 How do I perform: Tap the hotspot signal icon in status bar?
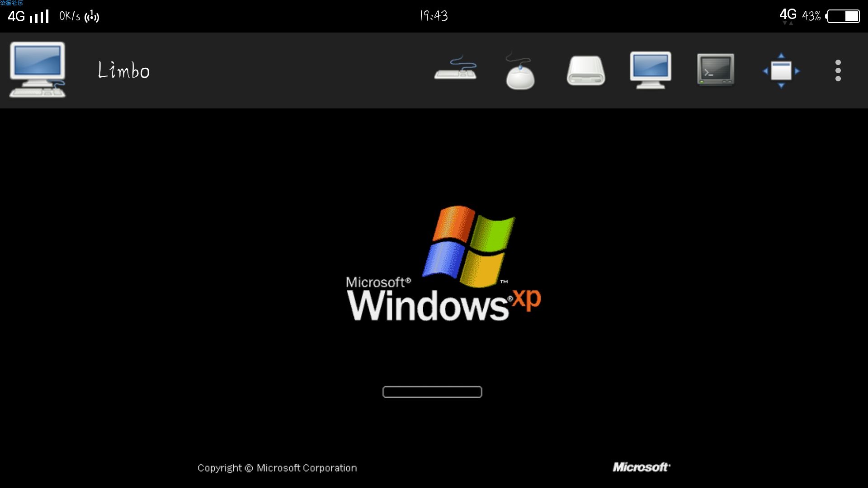point(92,16)
